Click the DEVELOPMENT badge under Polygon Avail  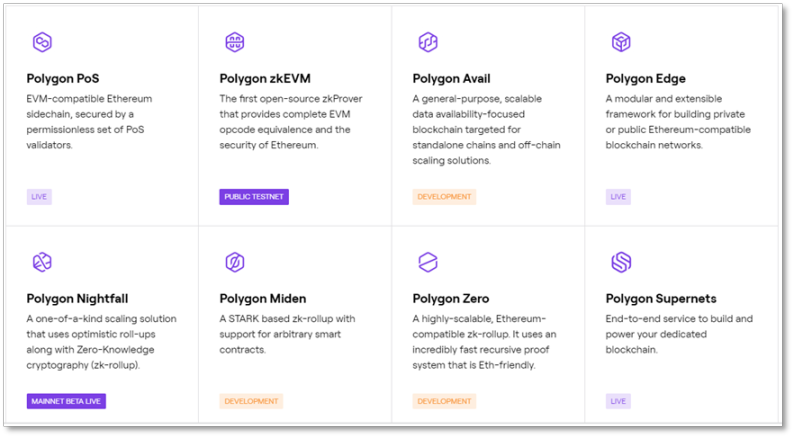coord(444,196)
